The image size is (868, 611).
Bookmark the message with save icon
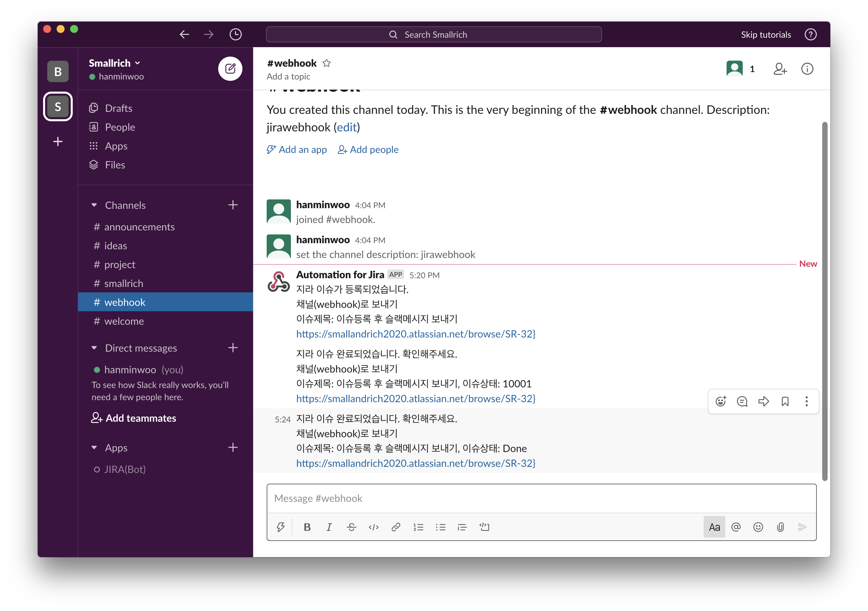[785, 401]
